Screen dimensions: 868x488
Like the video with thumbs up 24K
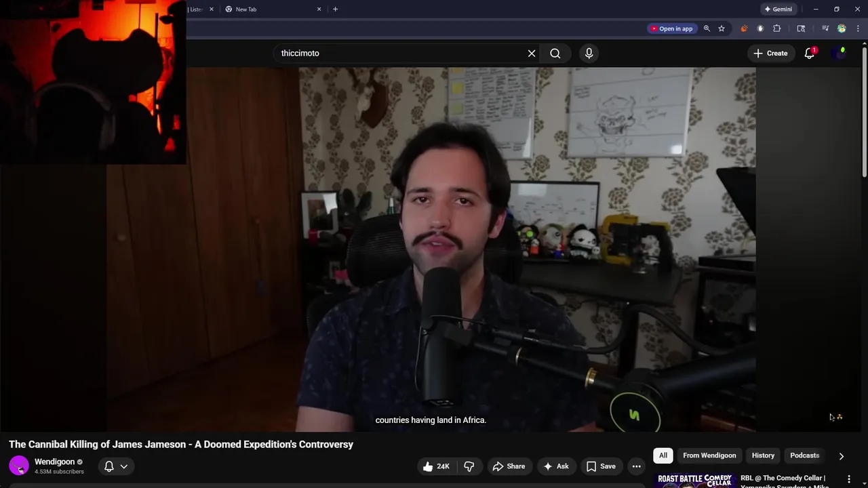click(435, 466)
